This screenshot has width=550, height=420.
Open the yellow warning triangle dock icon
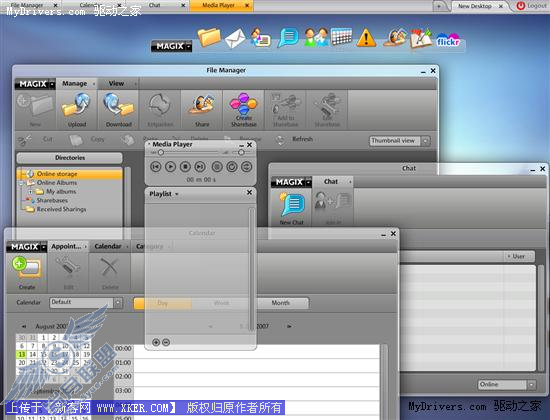pos(366,37)
